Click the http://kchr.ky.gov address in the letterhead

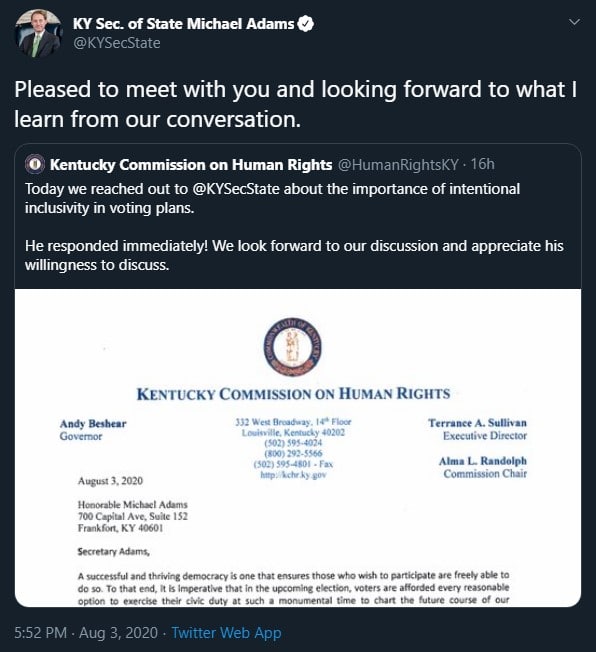click(293, 475)
